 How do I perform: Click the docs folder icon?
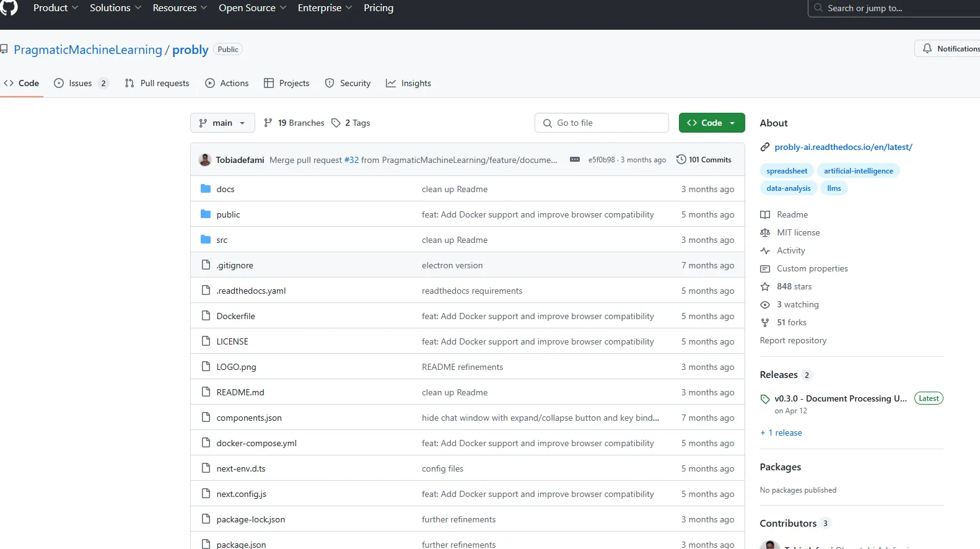click(206, 189)
